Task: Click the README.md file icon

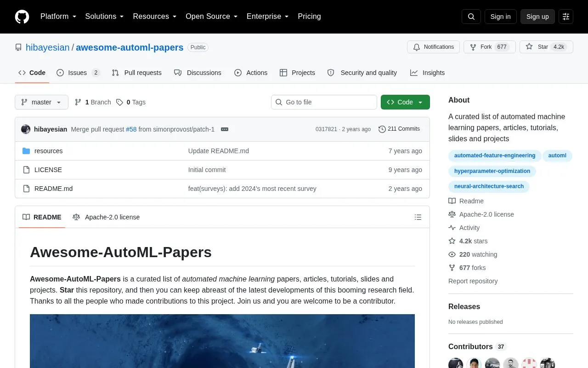Action: (x=26, y=189)
